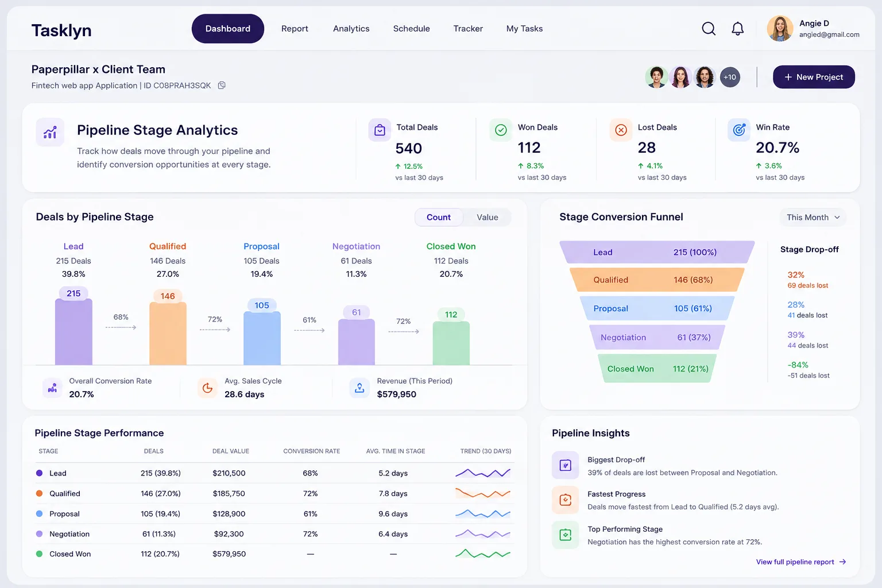Open the Schedule tab
The height and width of the screenshot is (588, 882).
[412, 29]
